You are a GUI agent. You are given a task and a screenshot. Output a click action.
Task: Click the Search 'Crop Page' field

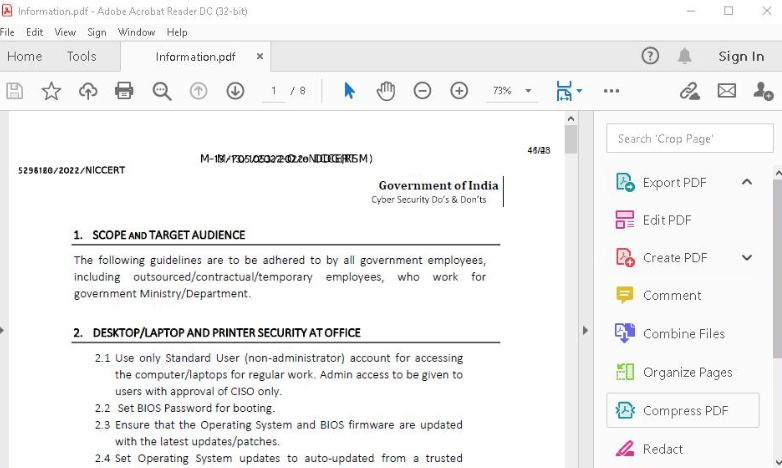[x=690, y=138]
